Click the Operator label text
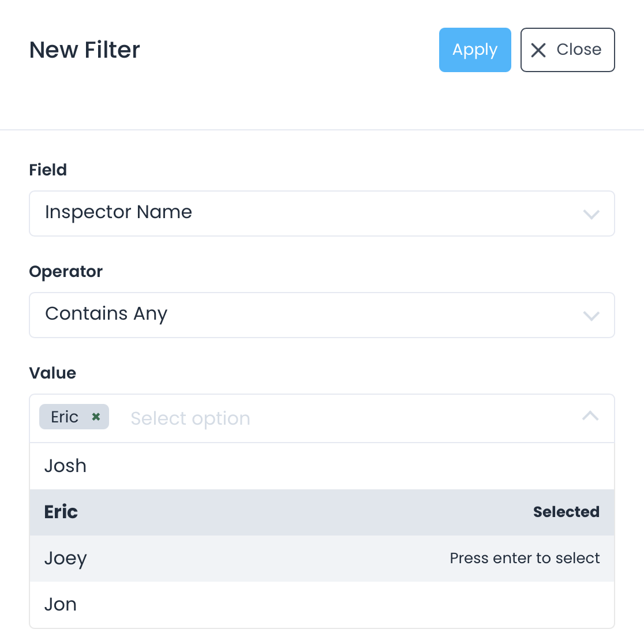Image resolution: width=644 pixels, height=644 pixels. (x=66, y=272)
